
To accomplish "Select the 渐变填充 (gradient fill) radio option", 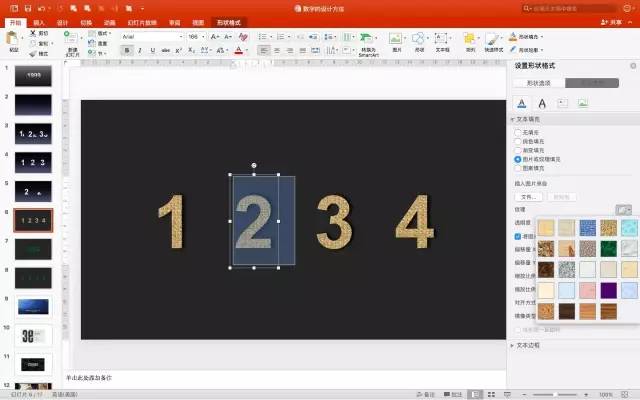I will click(x=517, y=150).
